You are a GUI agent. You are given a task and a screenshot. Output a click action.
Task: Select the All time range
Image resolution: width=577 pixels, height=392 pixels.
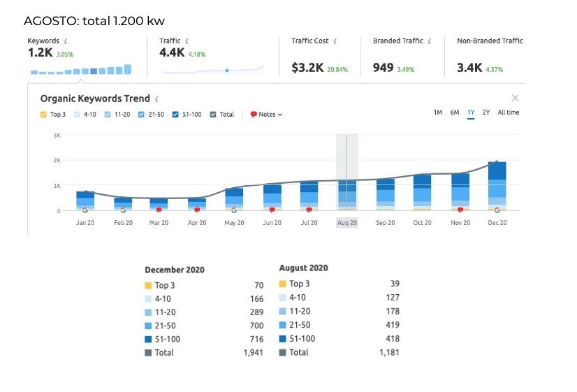508,112
